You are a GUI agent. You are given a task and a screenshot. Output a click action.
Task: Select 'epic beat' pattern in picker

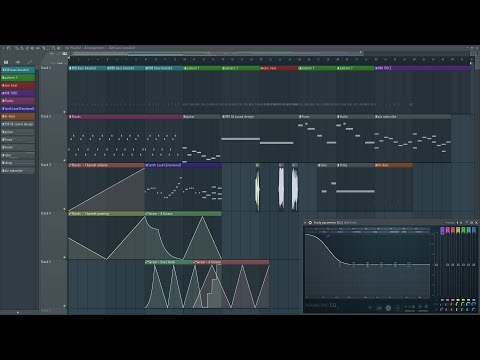(18, 85)
